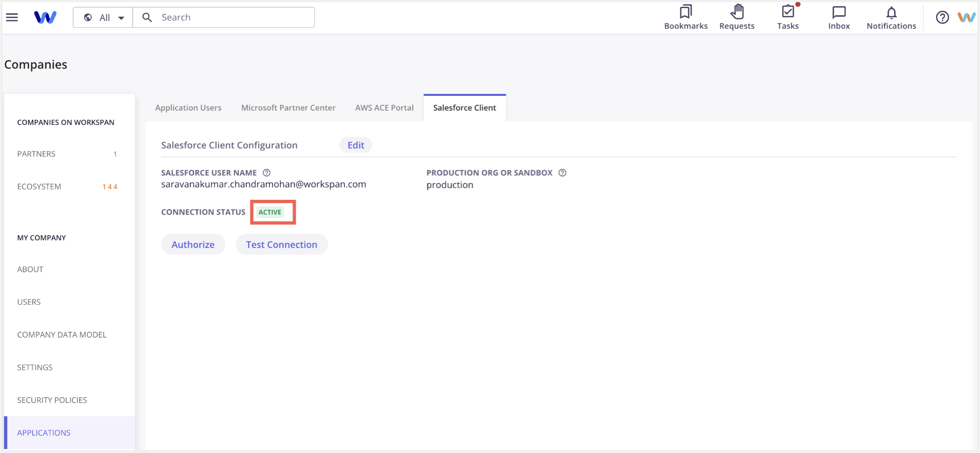Open Settings in the sidebar

click(x=35, y=367)
